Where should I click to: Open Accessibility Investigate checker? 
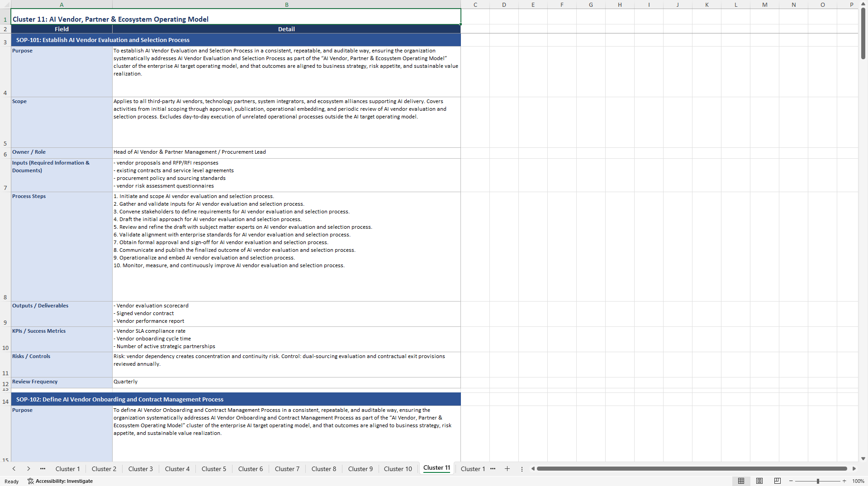[x=60, y=481]
